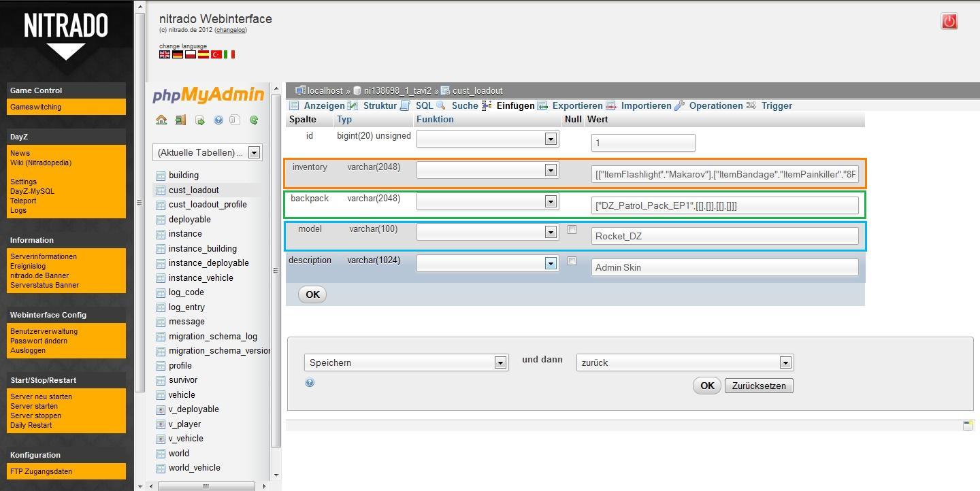Open the Speichern action dropdown
980x491 pixels.
[406, 362]
